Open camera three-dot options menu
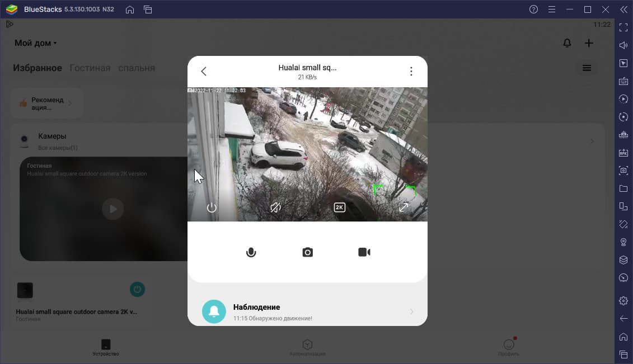Image resolution: width=633 pixels, height=364 pixels. click(411, 72)
